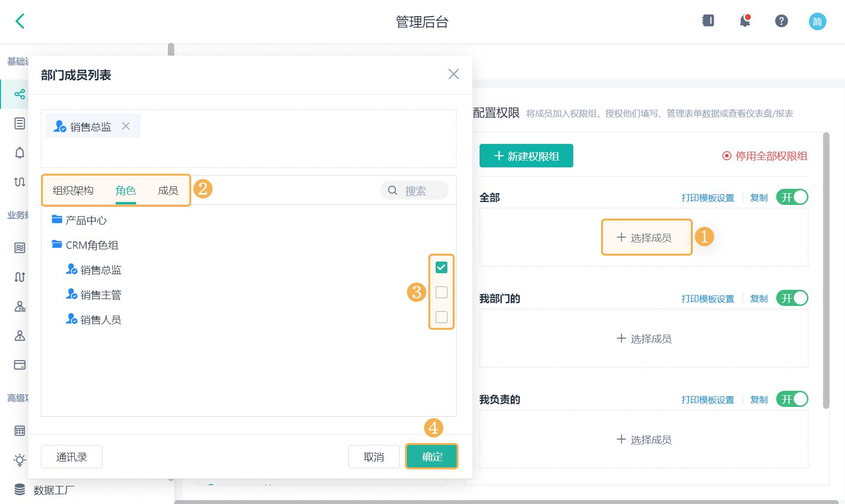Image resolution: width=845 pixels, height=504 pixels.
Task: Disable the 开 toggle for 我部门的 group
Action: point(791,298)
